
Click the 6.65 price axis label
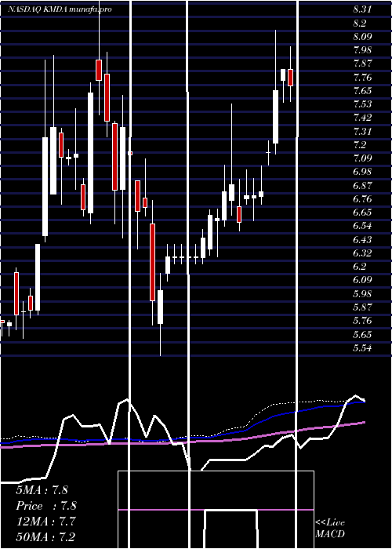point(362,213)
